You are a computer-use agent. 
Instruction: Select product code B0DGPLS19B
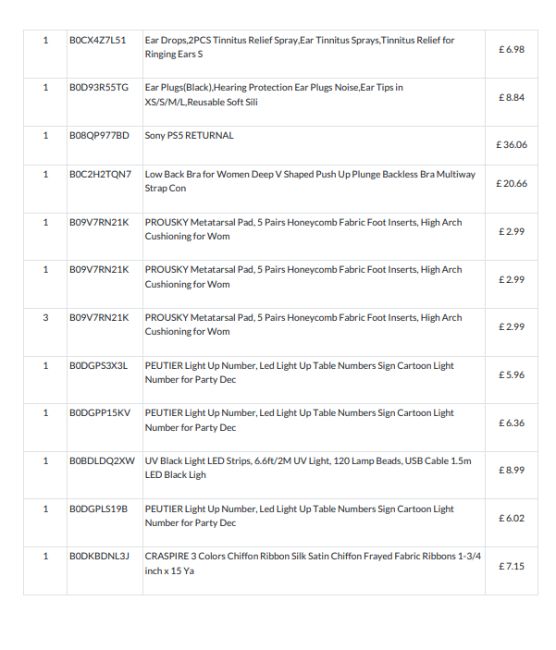point(98,509)
